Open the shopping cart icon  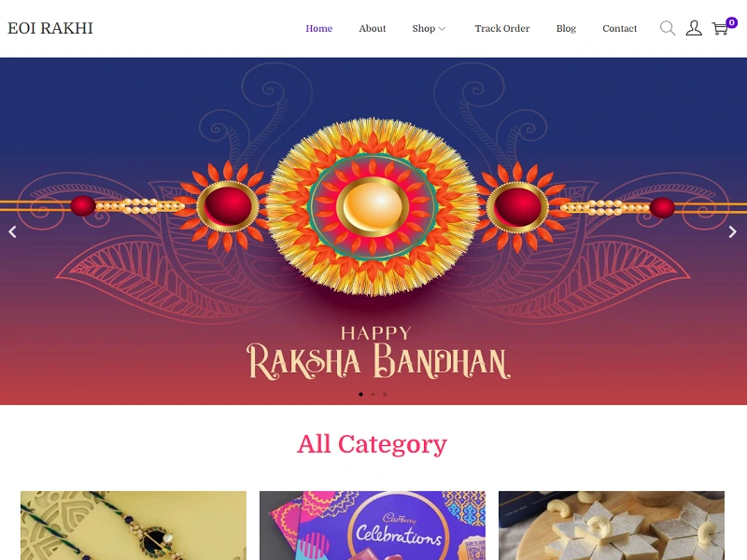pyautogui.click(x=720, y=29)
